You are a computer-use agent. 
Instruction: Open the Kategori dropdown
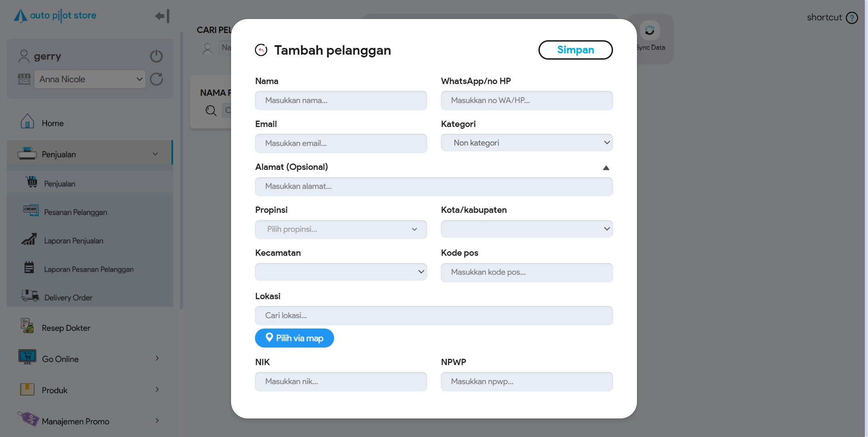pyautogui.click(x=527, y=143)
